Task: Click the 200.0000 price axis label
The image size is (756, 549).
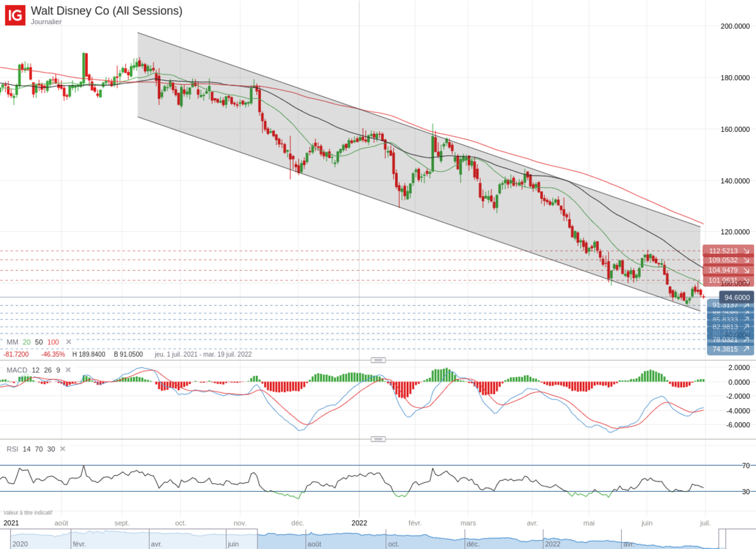Action: coord(735,26)
